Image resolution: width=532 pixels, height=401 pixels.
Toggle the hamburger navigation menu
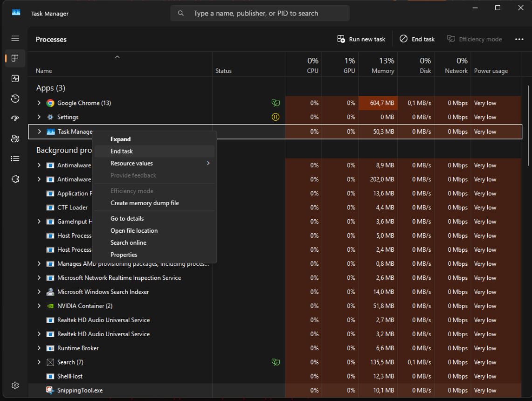[x=15, y=39]
